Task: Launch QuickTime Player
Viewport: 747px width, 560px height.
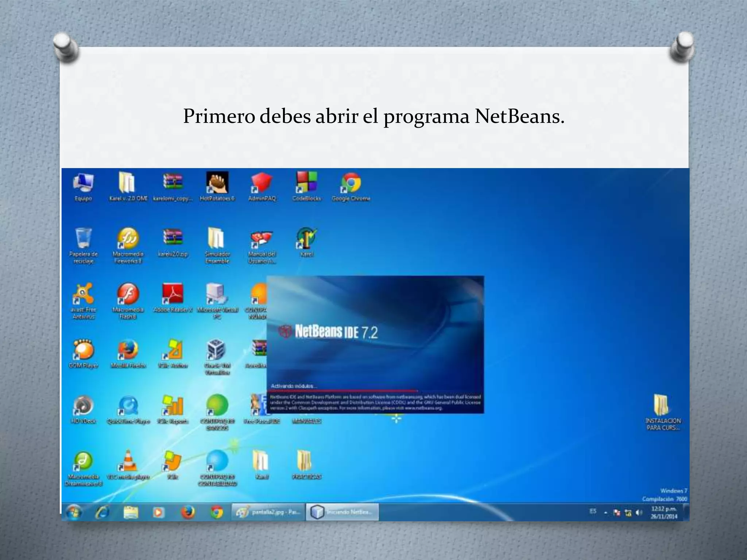Action: [x=128, y=409]
